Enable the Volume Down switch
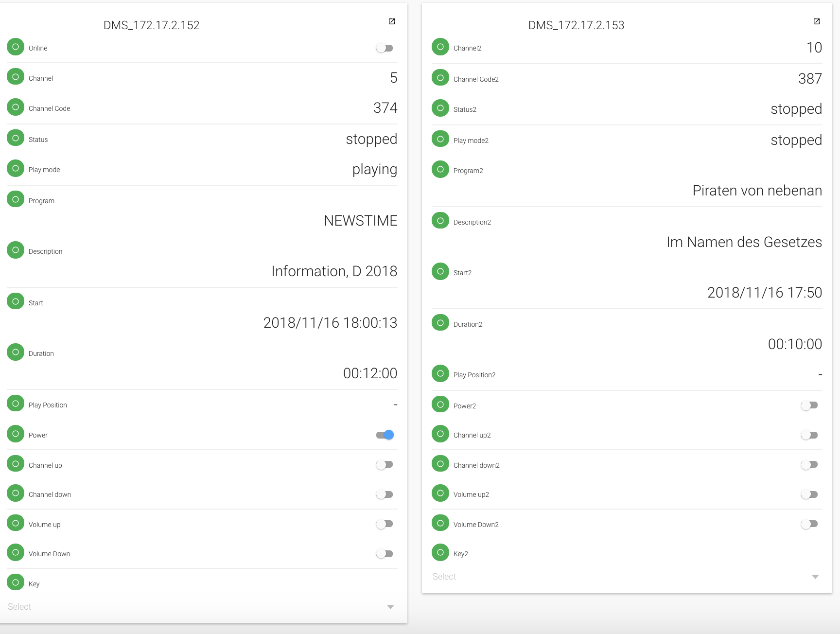The width and height of the screenshot is (840, 634). (385, 554)
